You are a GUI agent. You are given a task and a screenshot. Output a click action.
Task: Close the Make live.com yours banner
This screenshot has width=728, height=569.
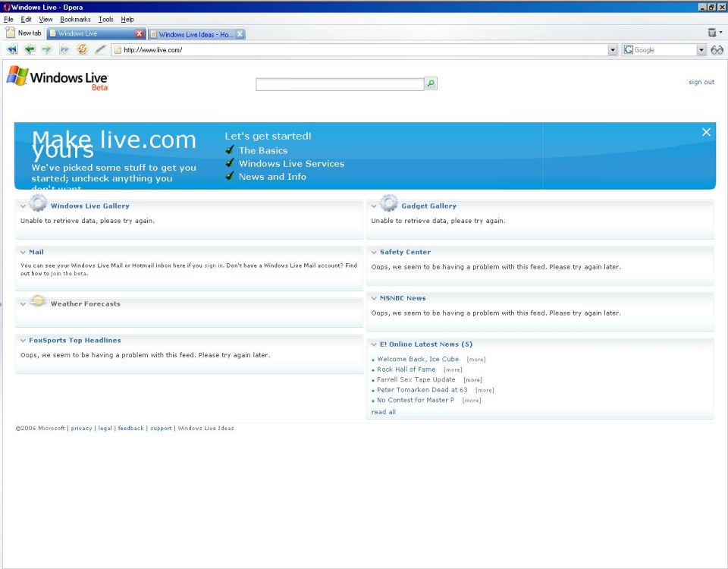706,132
